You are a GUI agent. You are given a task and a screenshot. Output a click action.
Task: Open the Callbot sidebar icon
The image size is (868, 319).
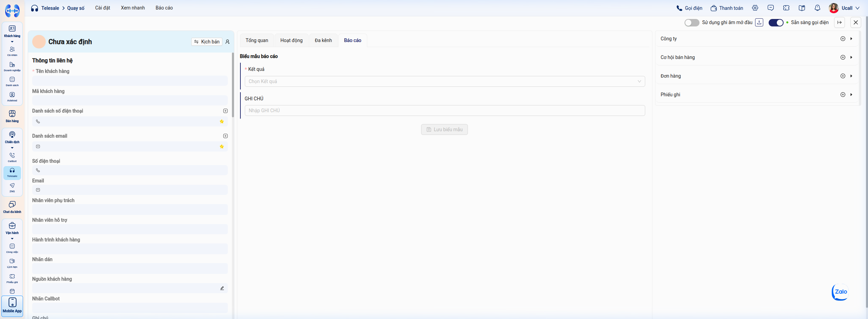(12, 157)
